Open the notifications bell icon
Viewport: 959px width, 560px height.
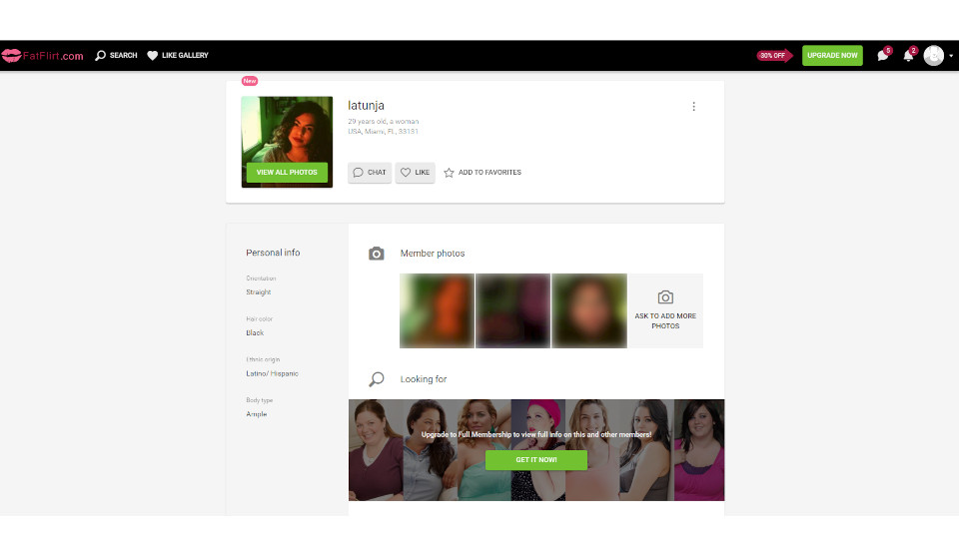(x=908, y=56)
